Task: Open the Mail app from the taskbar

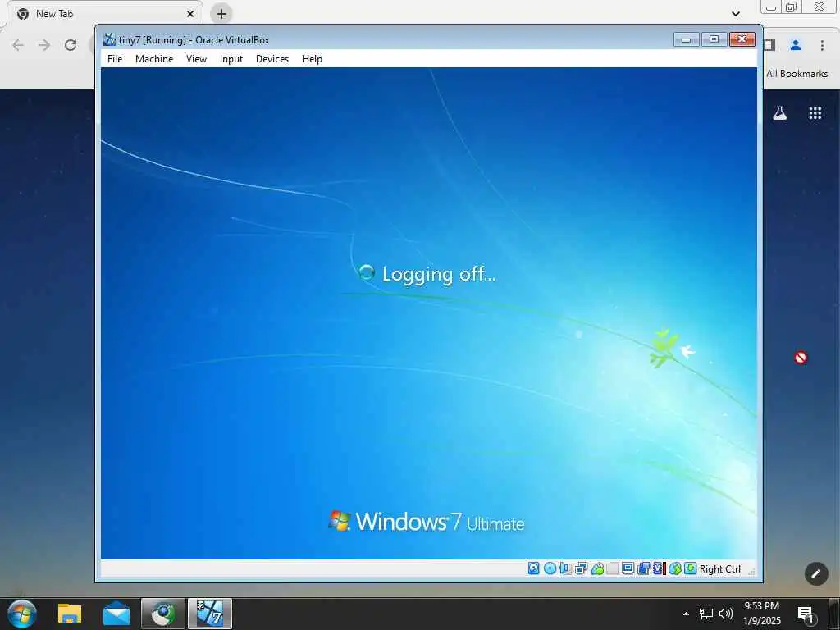Action: tap(116, 614)
